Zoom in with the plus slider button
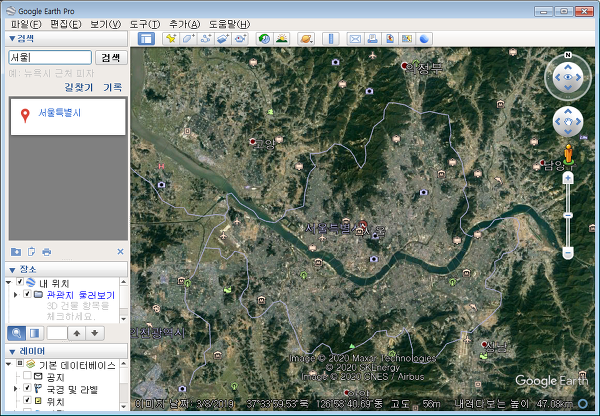Image resolution: width=600 pixels, height=416 pixels. (568, 178)
